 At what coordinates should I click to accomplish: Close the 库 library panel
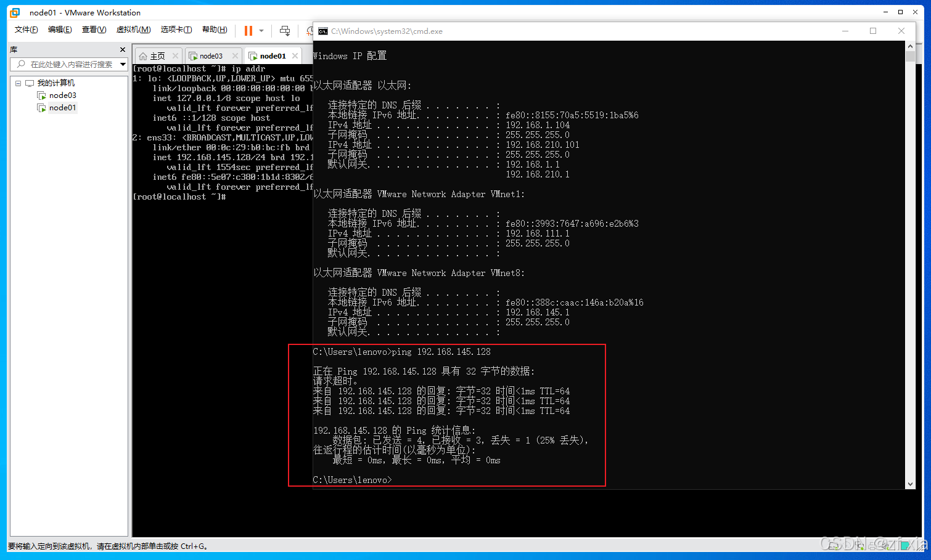click(x=123, y=49)
